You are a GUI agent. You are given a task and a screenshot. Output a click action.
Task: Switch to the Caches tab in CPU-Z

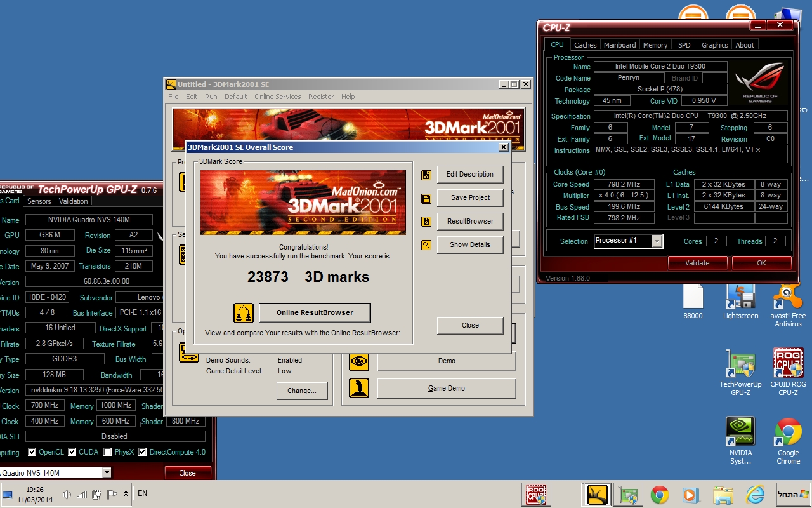pyautogui.click(x=585, y=45)
